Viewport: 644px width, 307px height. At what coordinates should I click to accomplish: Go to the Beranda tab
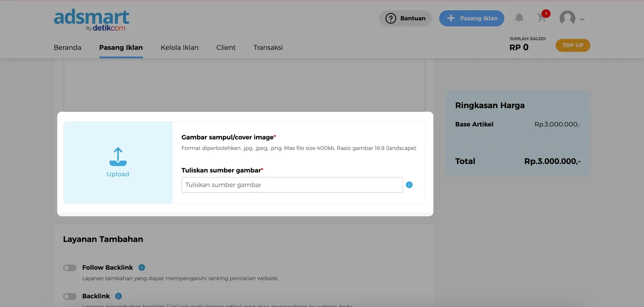click(68, 47)
